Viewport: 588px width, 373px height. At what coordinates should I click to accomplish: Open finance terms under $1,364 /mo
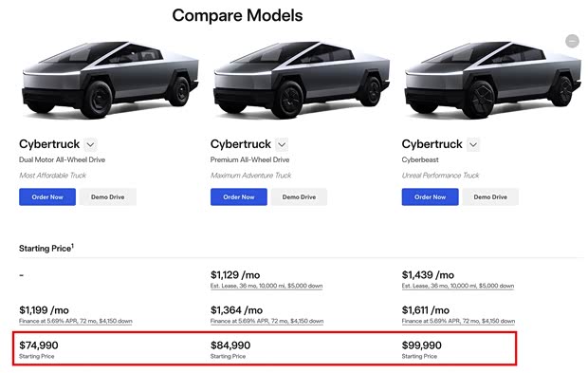[x=266, y=321]
